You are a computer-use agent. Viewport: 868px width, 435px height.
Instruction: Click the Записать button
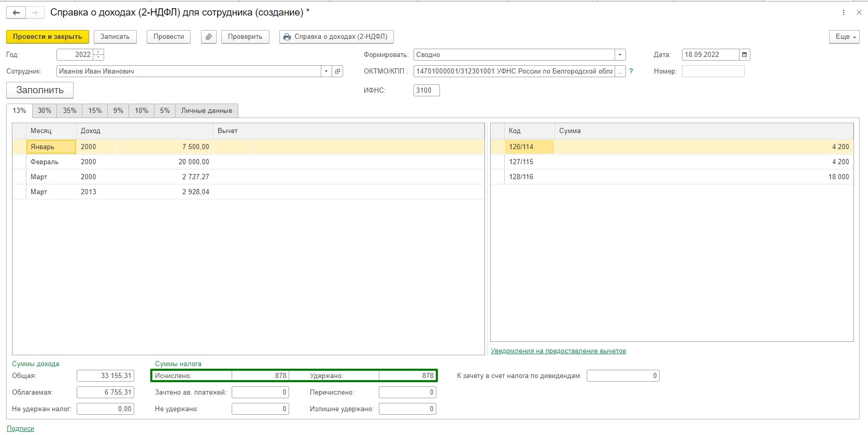115,37
